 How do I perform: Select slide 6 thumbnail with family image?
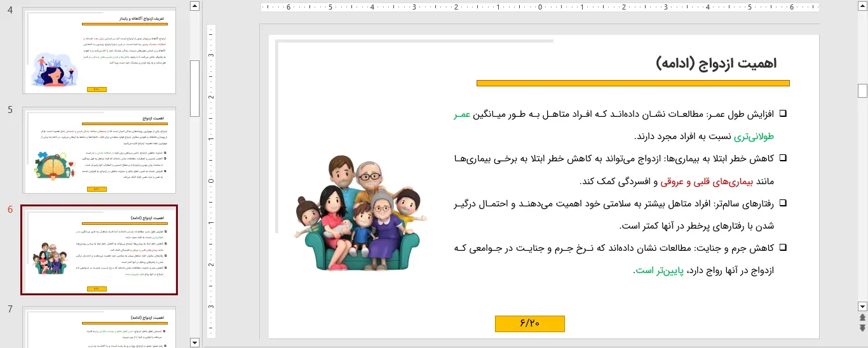point(99,250)
